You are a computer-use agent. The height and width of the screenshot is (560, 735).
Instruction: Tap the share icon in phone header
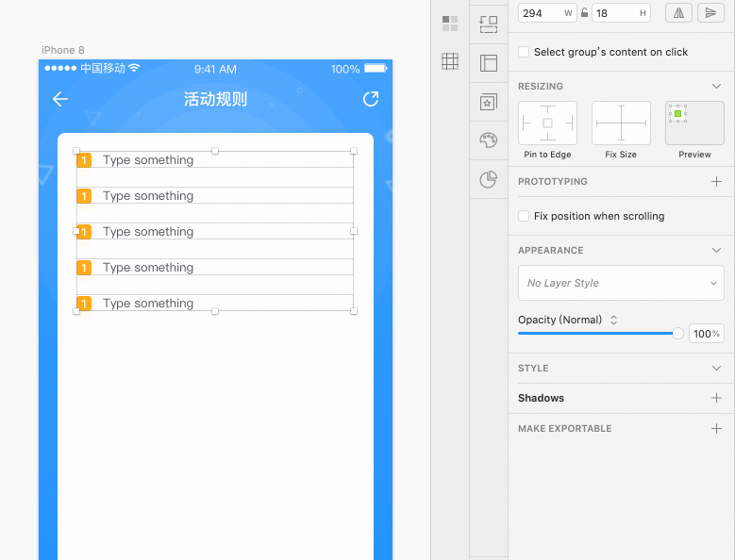371,99
